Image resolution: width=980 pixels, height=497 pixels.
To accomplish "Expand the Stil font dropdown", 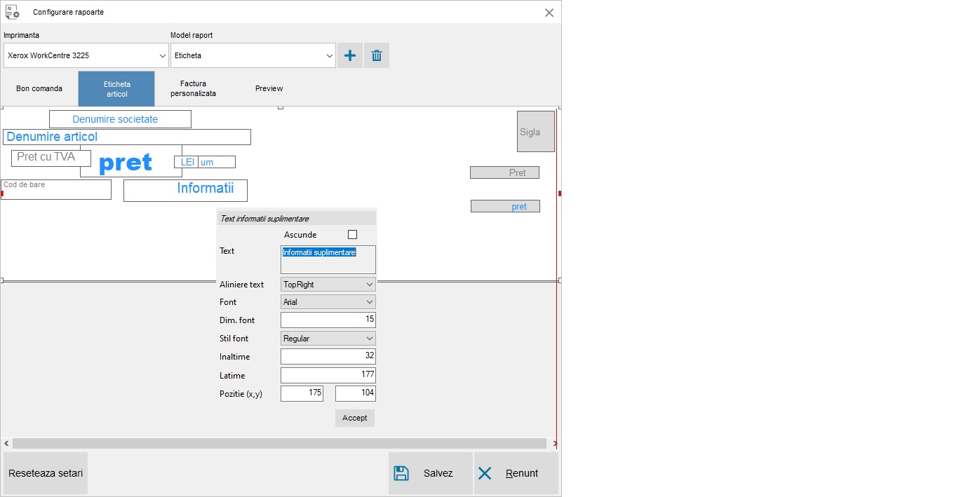I will click(x=328, y=339).
